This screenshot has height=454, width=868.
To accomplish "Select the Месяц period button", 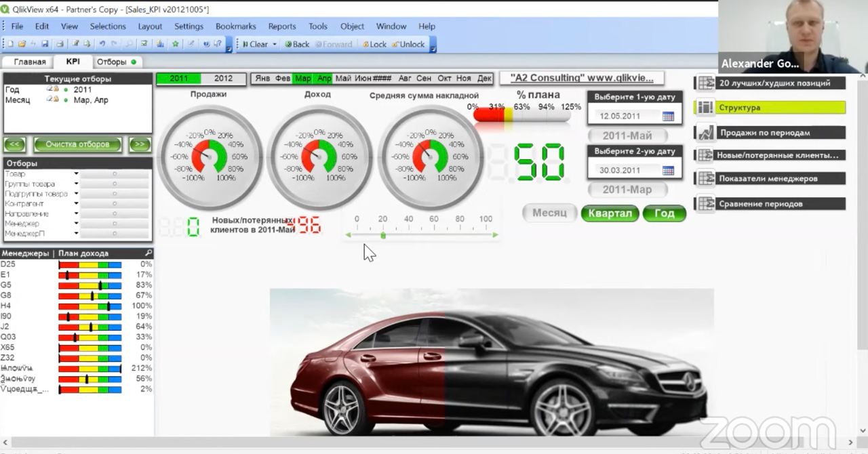I will (549, 213).
